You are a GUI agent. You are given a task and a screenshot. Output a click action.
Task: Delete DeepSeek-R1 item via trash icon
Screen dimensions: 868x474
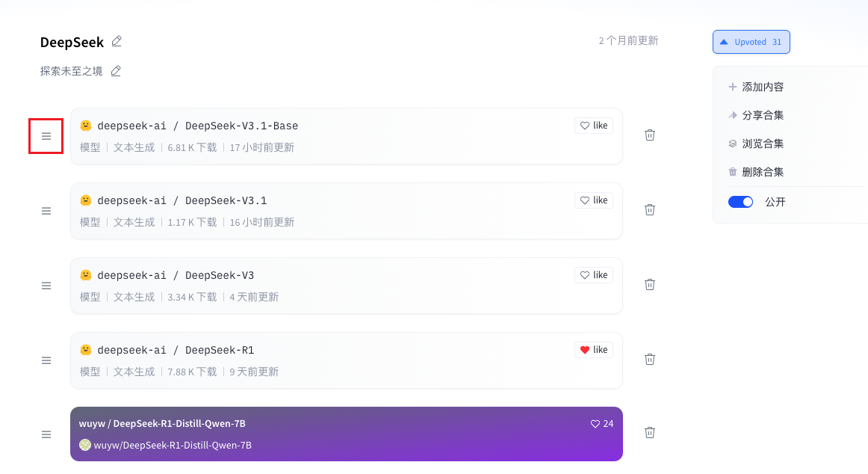650,360
